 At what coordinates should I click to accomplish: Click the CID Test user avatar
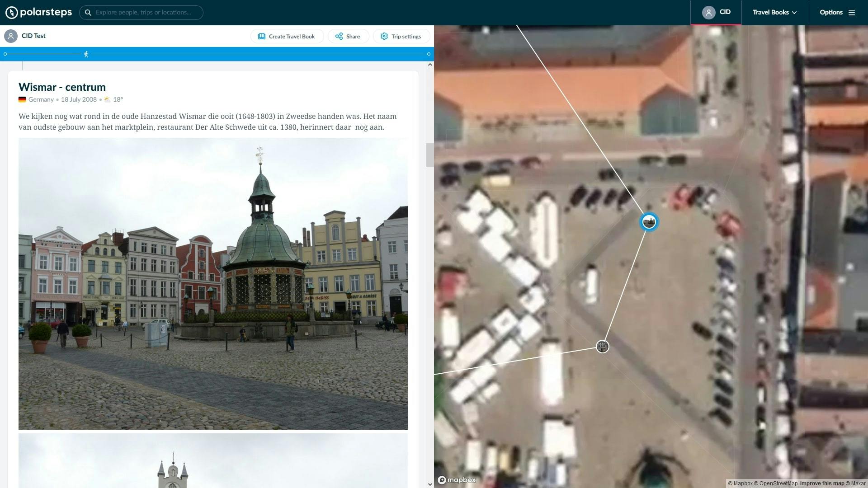click(x=11, y=36)
